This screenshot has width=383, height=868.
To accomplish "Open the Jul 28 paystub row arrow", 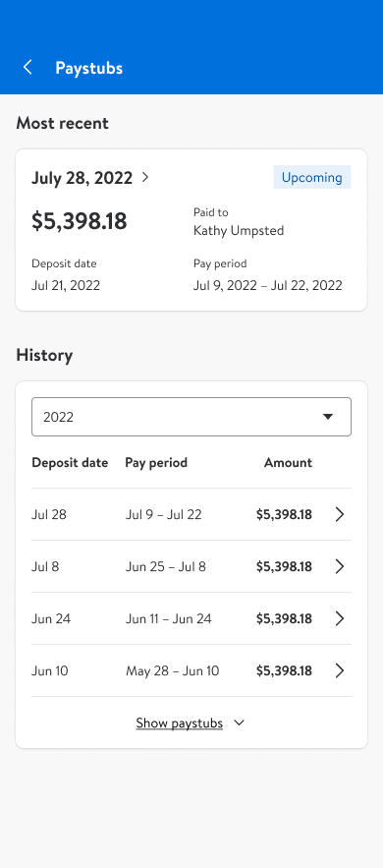I will (x=340, y=514).
